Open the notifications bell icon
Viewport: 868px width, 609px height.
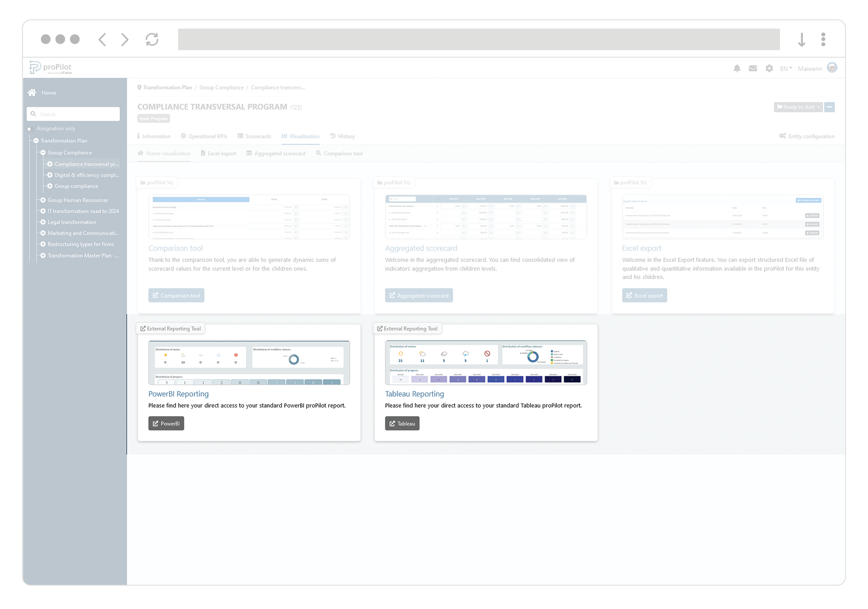[x=737, y=68]
